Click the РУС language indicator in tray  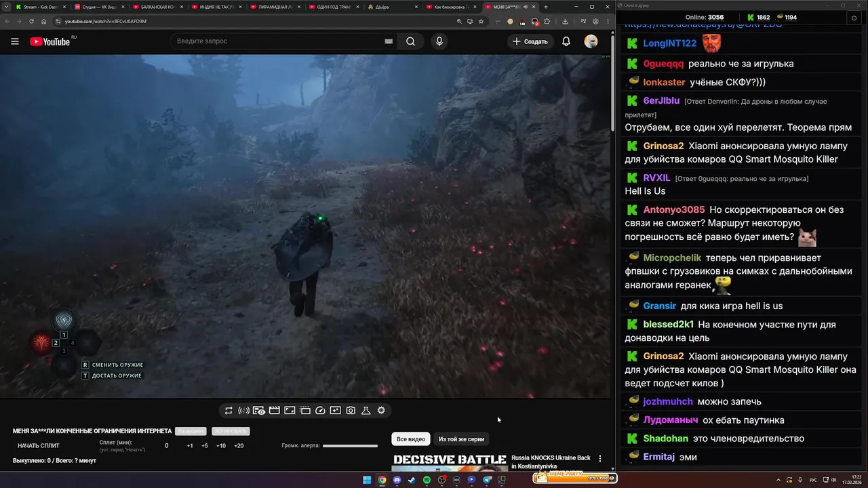tap(813, 480)
